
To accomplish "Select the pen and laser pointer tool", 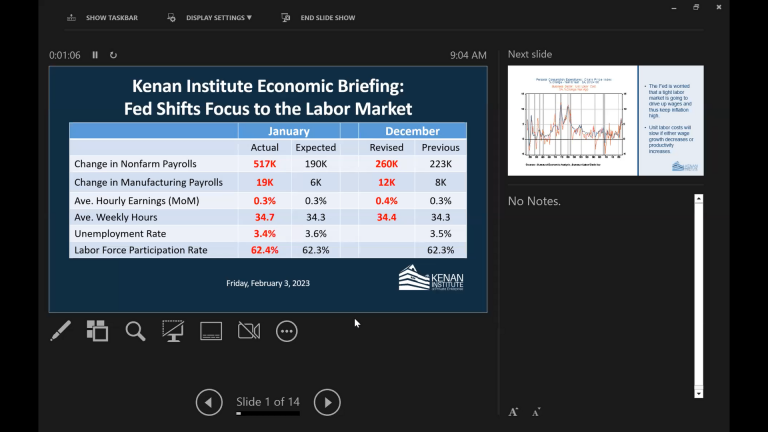I will (61, 331).
